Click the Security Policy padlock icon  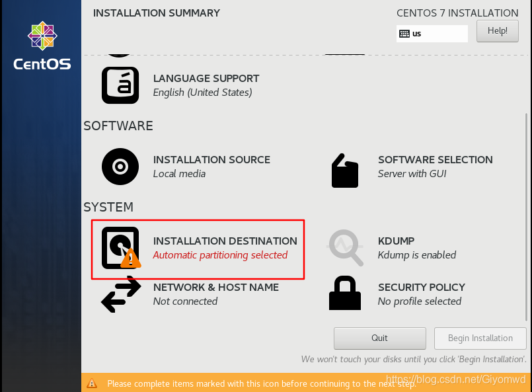pos(345,293)
